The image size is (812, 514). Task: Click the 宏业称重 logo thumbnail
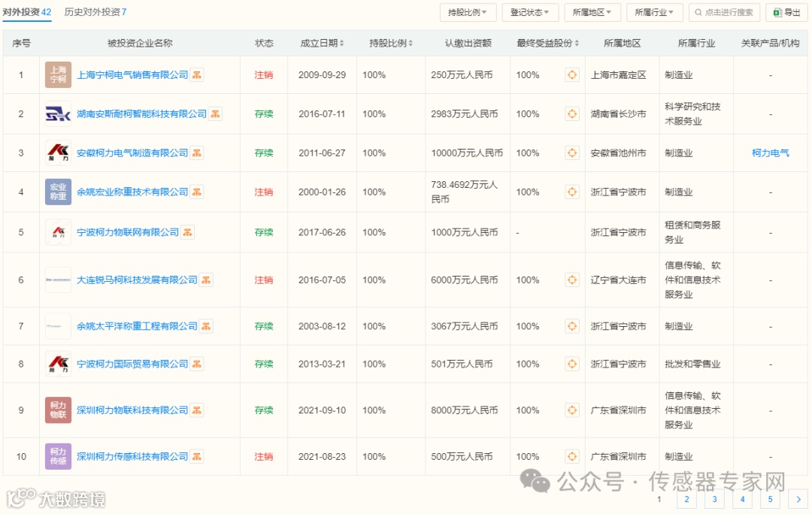point(58,192)
